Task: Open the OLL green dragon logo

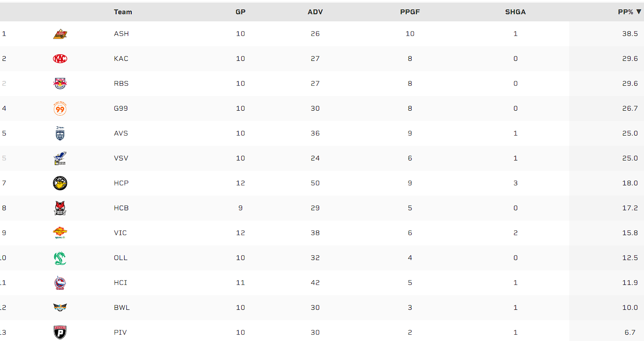Action: point(60,258)
